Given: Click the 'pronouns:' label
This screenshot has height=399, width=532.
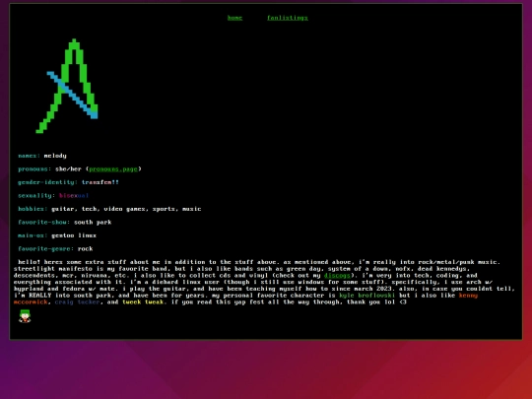Looking at the screenshot, I should 34,169.
